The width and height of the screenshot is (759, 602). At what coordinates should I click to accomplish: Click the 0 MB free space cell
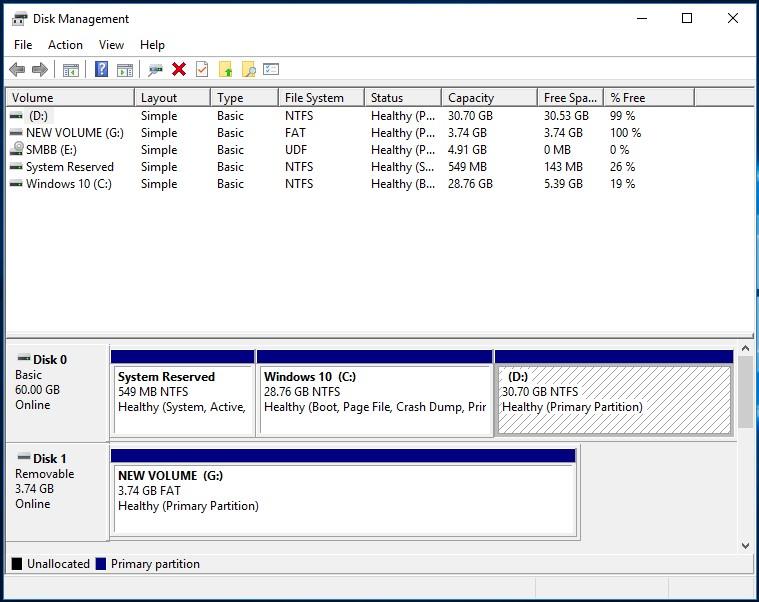click(557, 150)
